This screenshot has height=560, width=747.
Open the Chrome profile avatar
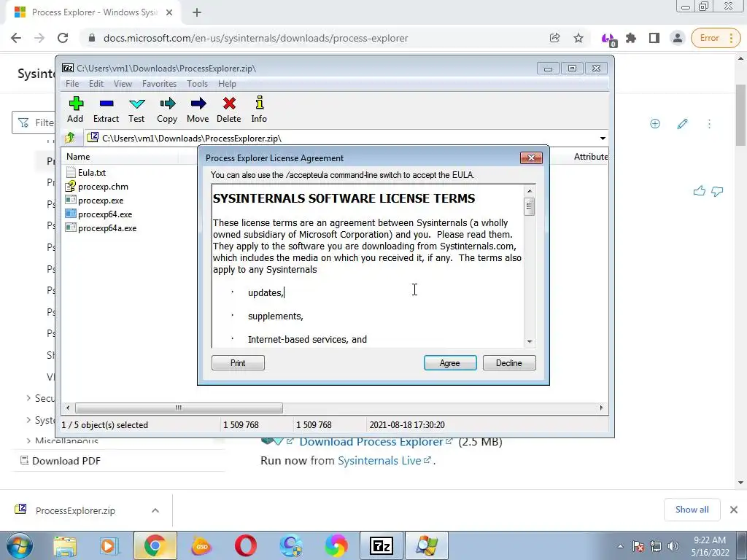[678, 38]
